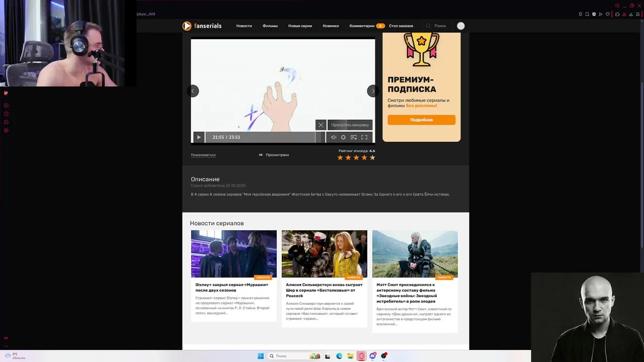Click Пропустить концовку button
This screenshot has height=362, width=644.
pyautogui.click(x=350, y=125)
